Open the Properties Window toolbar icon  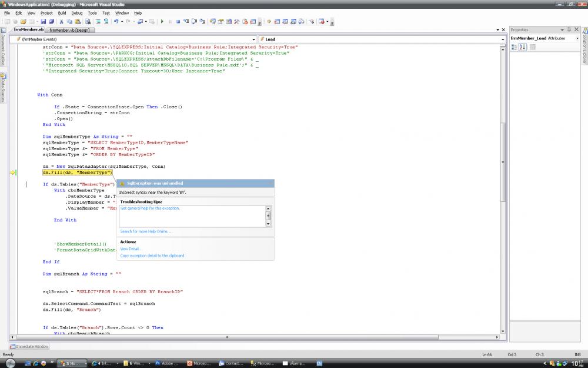[220, 22]
